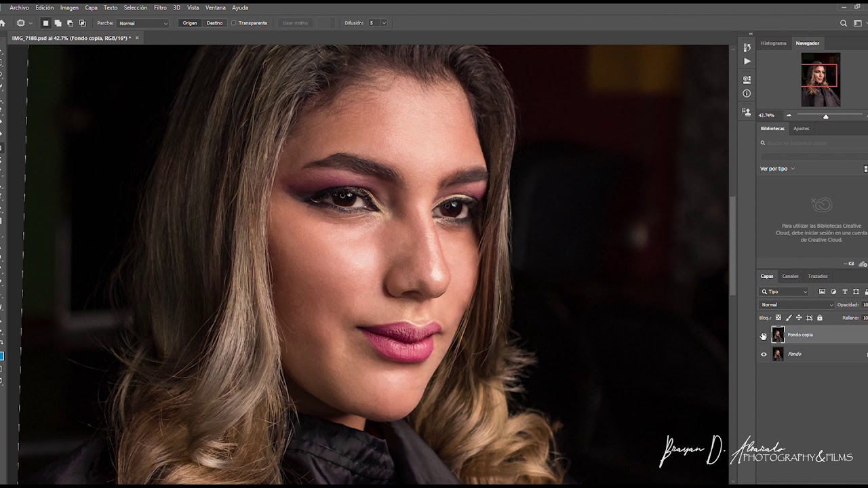Filter layers by type layers icon
This screenshot has width=868, height=488.
pyautogui.click(x=845, y=291)
